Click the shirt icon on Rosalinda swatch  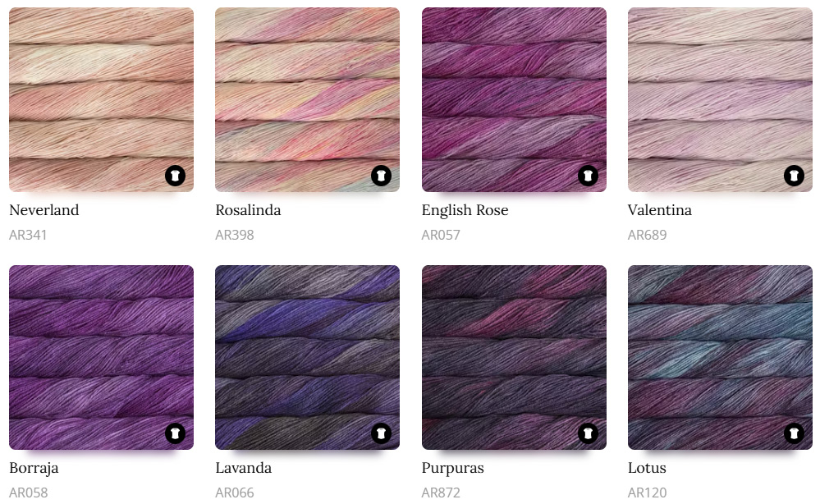pyautogui.click(x=381, y=176)
